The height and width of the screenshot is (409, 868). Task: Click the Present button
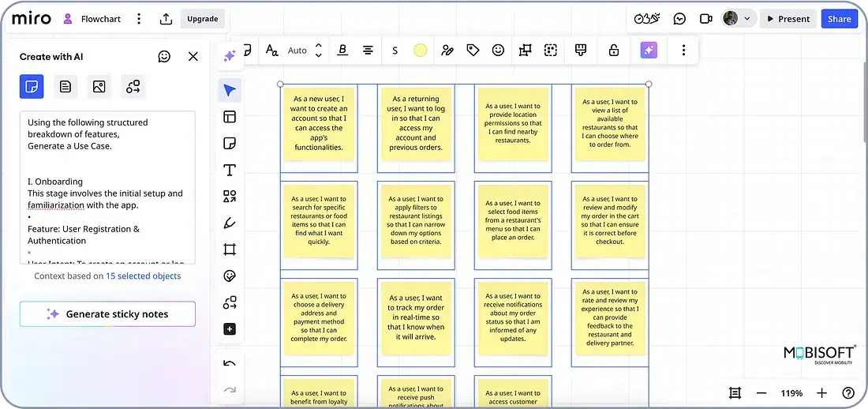coord(788,19)
